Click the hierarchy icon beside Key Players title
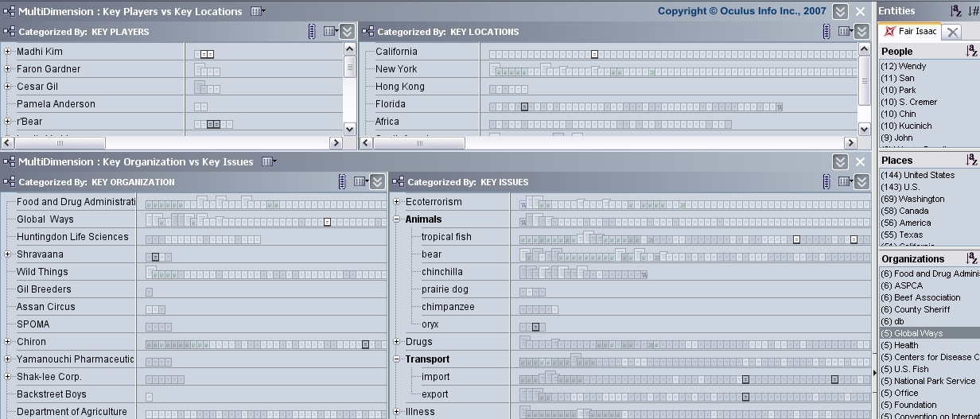980x419 pixels. pyautogui.click(x=9, y=12)
